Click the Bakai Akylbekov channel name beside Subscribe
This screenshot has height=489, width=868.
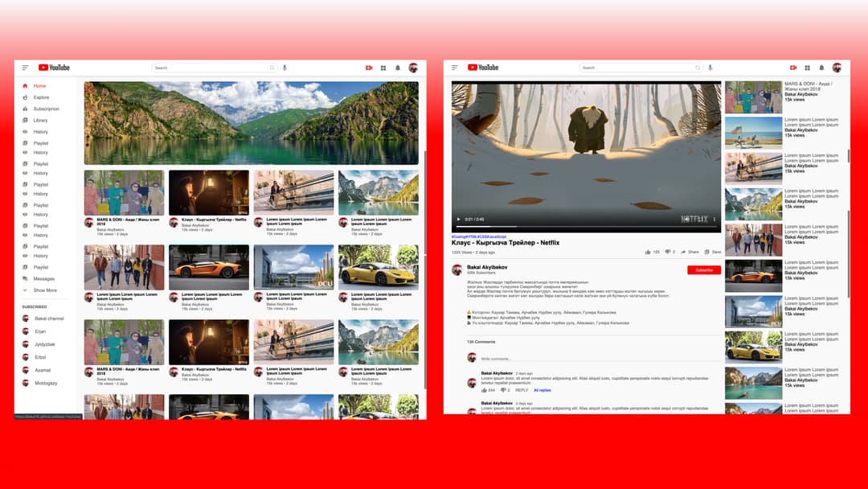(487, 267)
